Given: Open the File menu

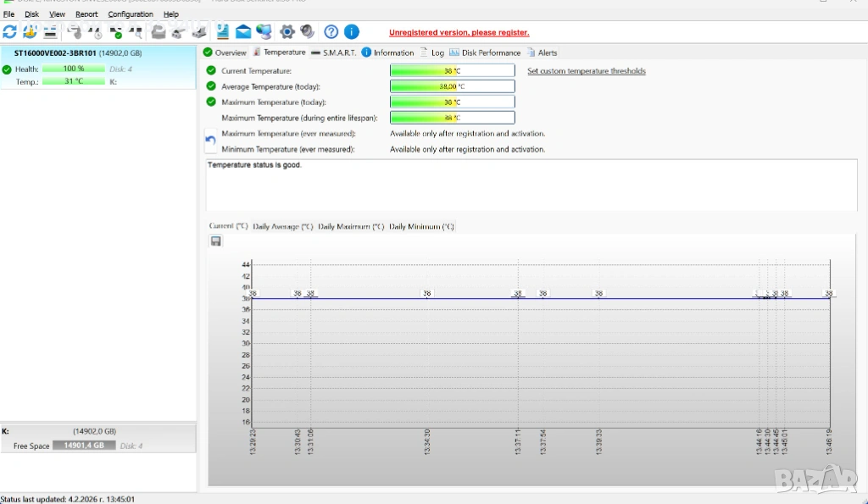Looking at the screenshot, I should pos(8,14).
